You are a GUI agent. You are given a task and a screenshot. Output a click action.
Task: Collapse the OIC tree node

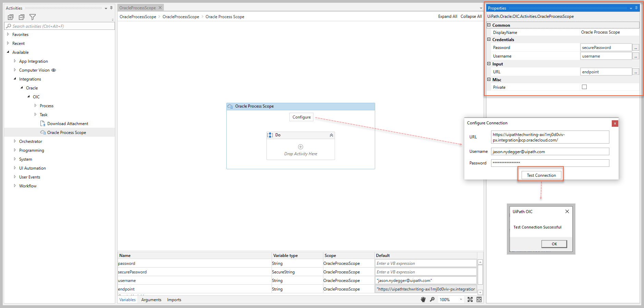[28, 97]
